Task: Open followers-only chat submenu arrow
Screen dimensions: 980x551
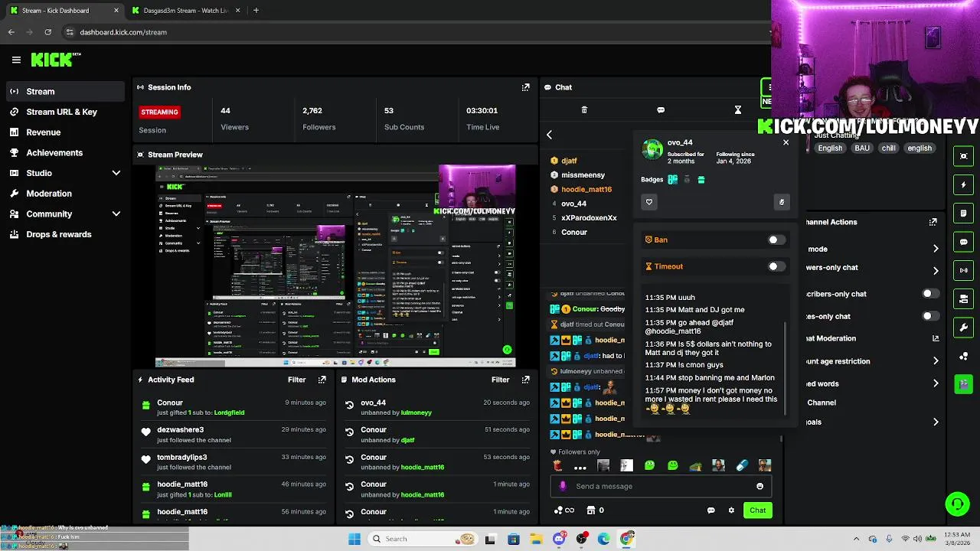Action: pos(936,271)
